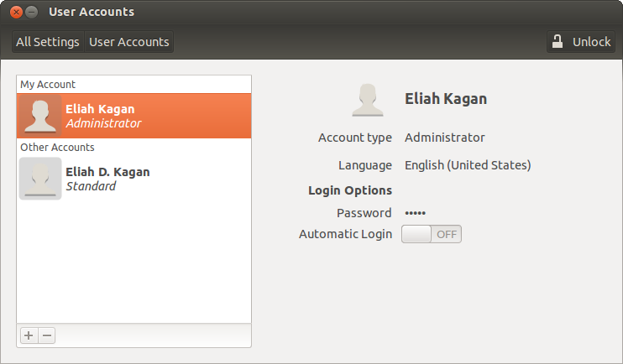The width and height of the screenshot is (623, 364).
Task: Open the Language English (United States) selector
Action: pyautogui.click(x=467, y=165)
